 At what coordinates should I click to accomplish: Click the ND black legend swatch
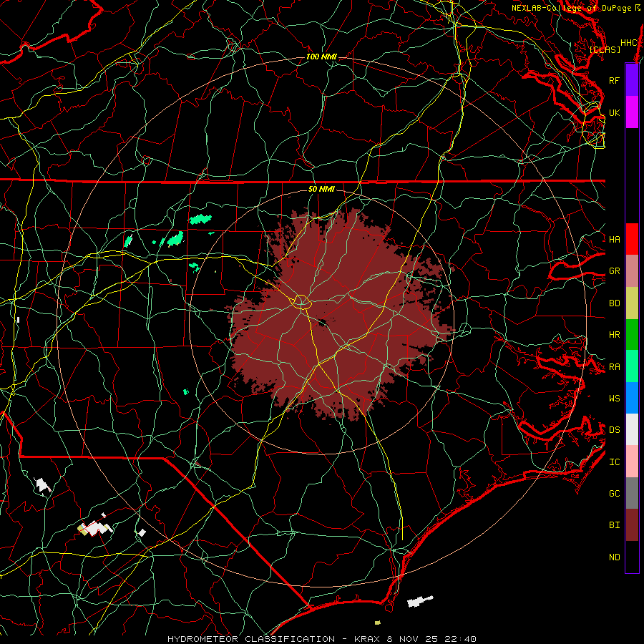point(632,557)
